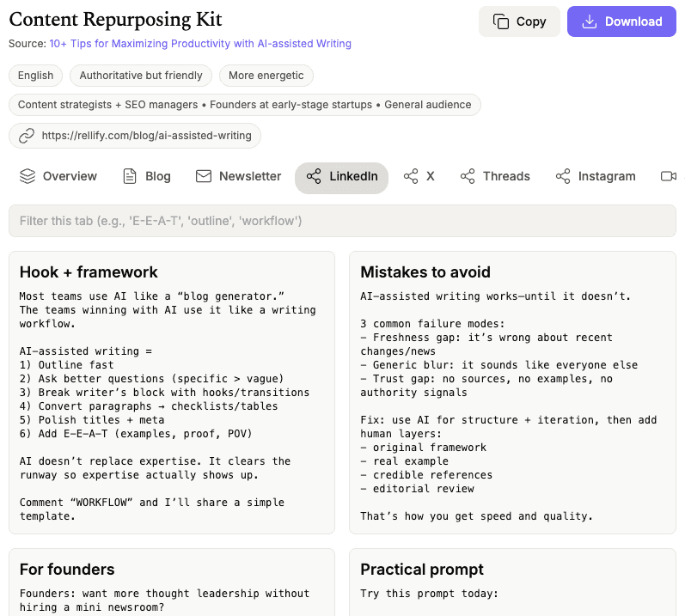Click the video camera tab icon
Screen dimensions: 685x616
coord(669,176)
